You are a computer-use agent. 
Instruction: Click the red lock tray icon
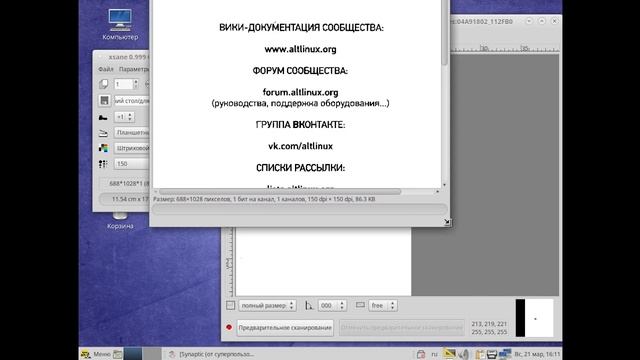point(421,354)
